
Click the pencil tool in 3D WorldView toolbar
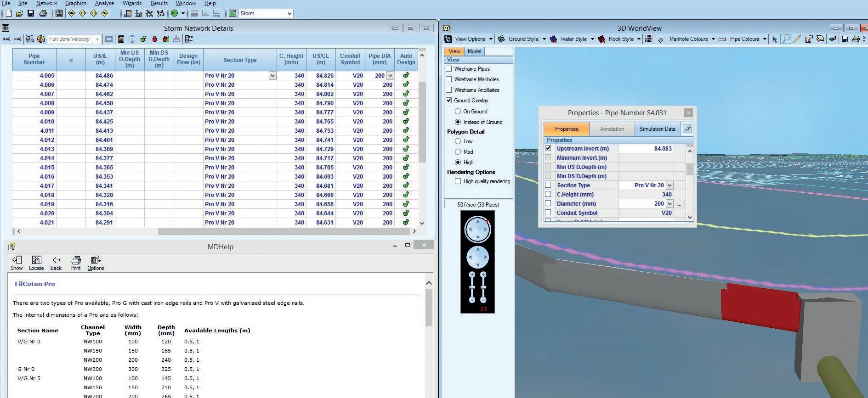click(x=797, y=39)
